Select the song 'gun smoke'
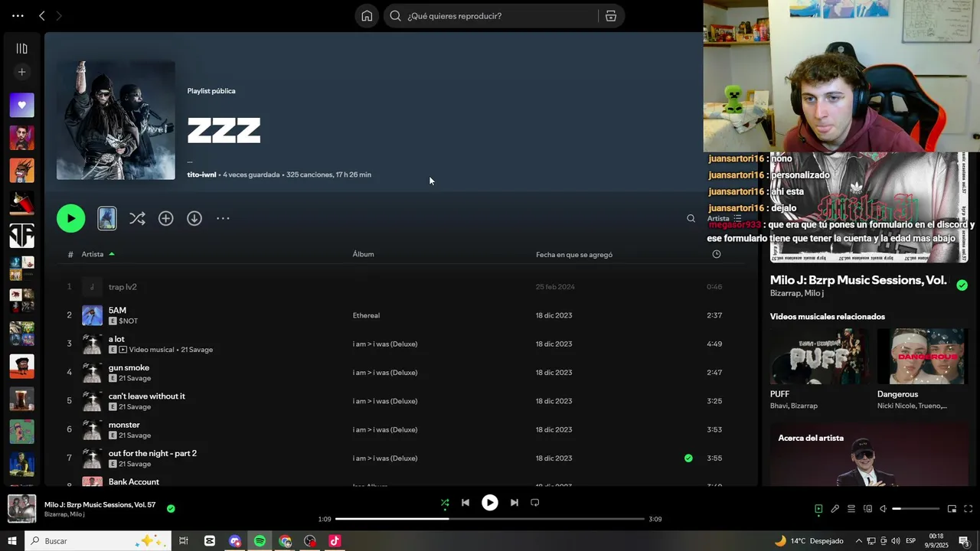Image resolution: width=980 pixels, height=551 pixels. click(129, 367)
